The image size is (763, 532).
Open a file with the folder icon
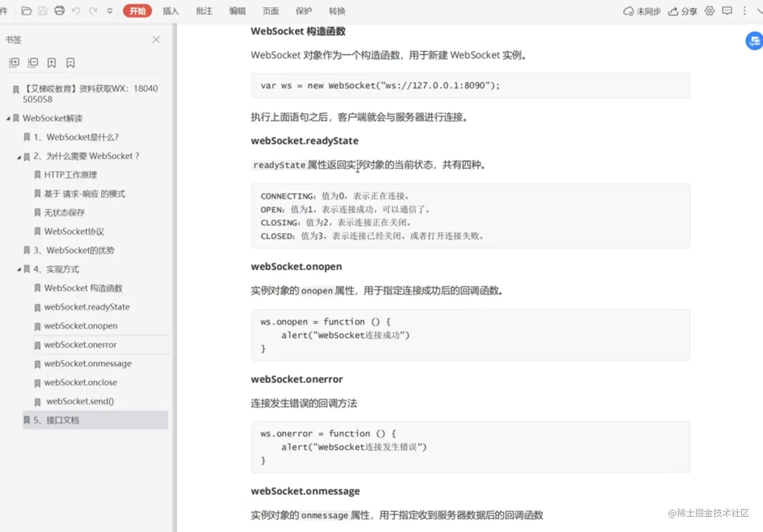pos(27,11)
